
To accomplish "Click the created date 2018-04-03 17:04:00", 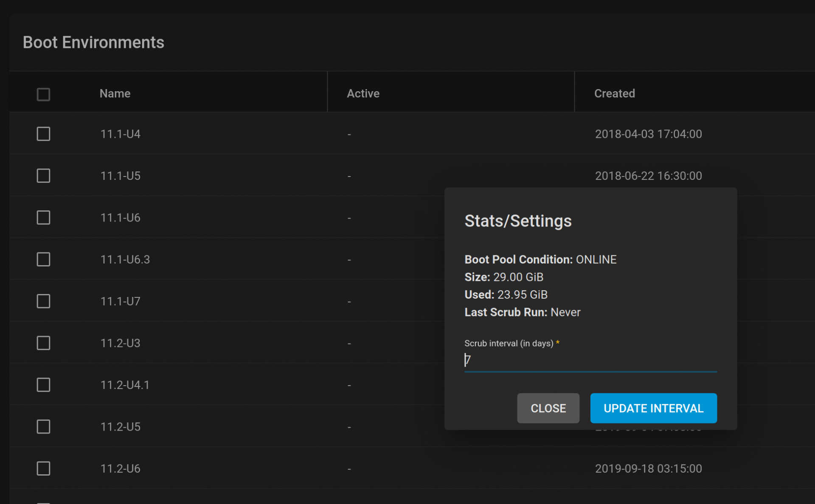I will (x=648, y=134).
